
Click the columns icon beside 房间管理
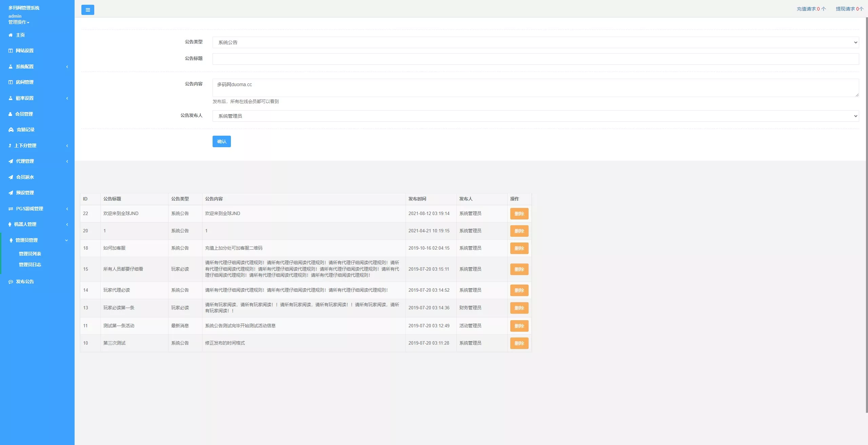pos(11,82)
